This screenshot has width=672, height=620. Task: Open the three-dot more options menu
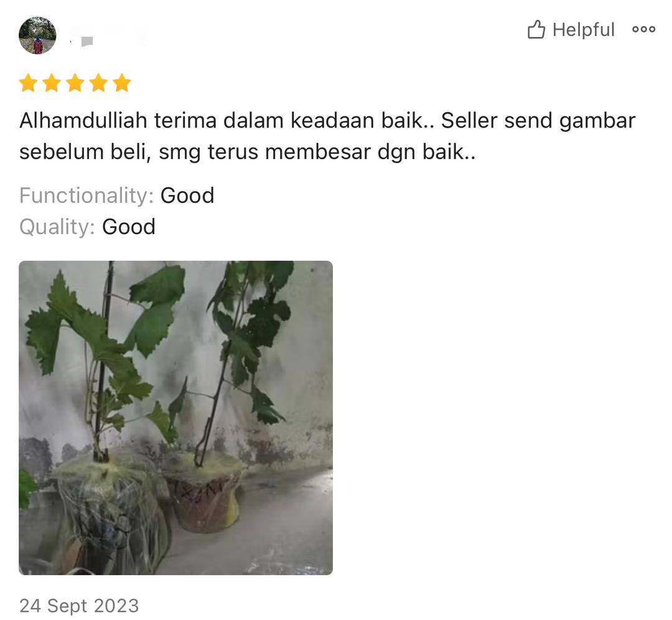pyautogui.click(x=643, y=29)
